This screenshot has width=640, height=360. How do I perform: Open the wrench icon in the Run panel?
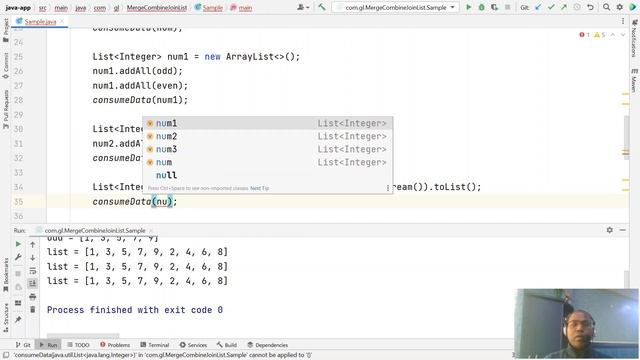[x=18, y=257]
